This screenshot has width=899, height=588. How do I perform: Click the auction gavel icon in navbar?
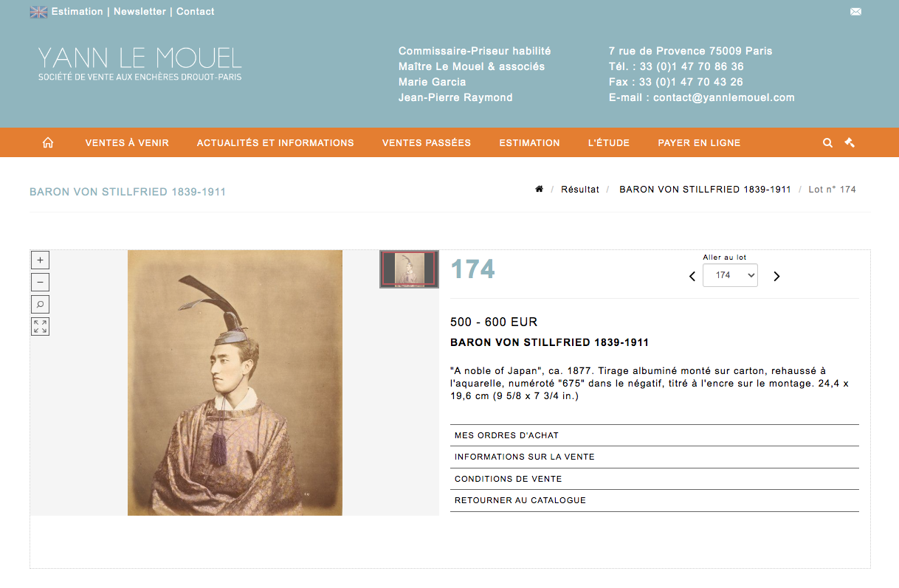tap(850, 142)
